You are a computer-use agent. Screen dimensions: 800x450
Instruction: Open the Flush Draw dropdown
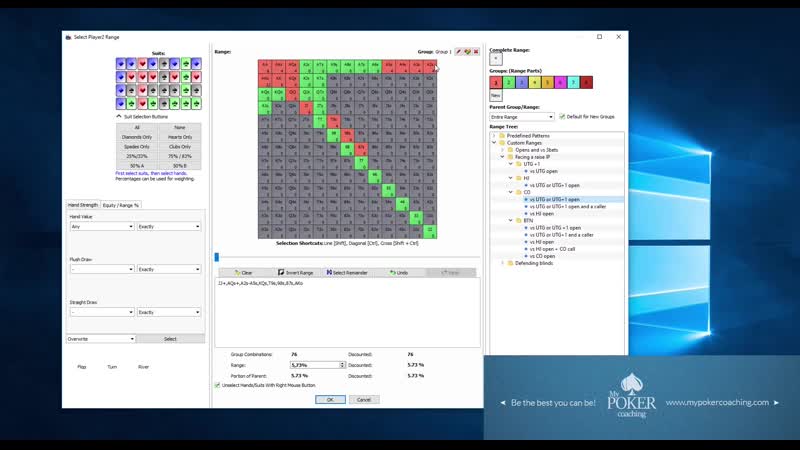tap(102, 269)
